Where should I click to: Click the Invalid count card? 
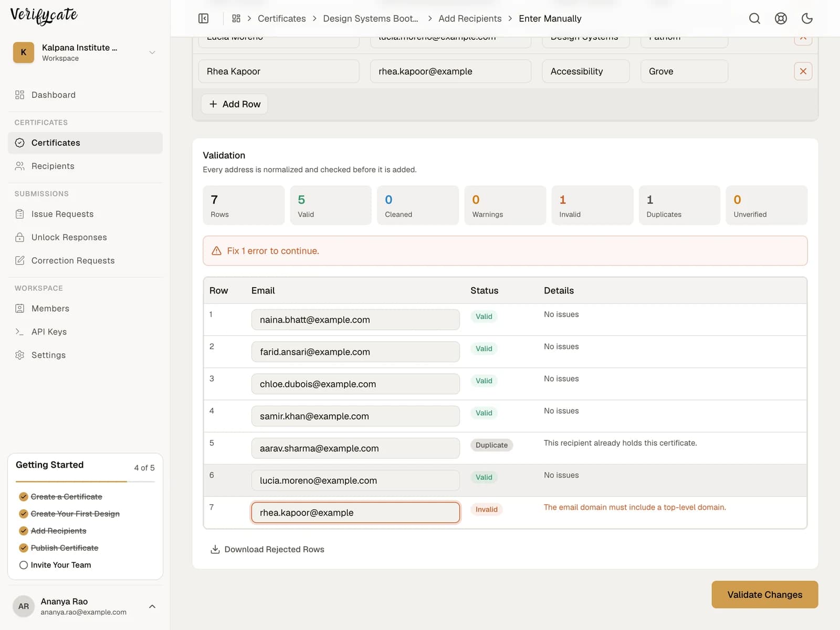[592, 205]
